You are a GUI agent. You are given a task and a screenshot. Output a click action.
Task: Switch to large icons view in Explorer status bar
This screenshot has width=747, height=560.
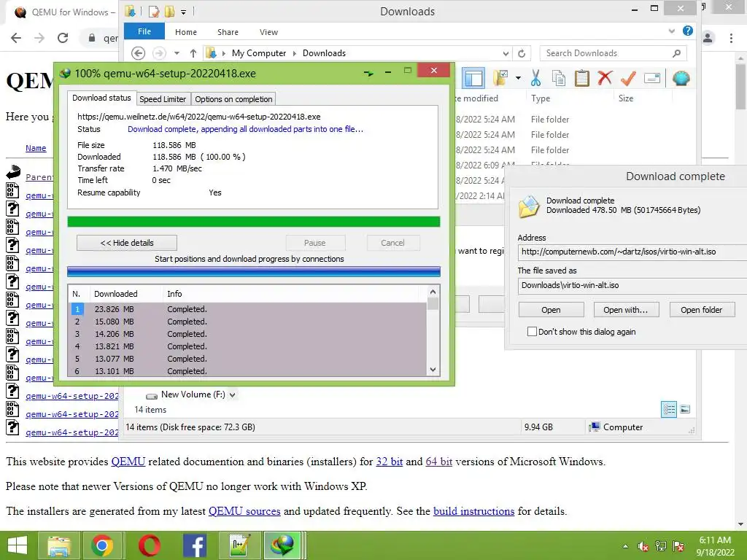pyautogui.click(x=685, y=409)
